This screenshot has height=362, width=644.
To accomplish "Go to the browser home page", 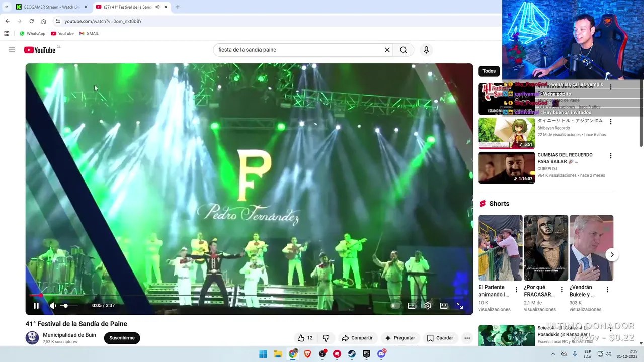I will (x=43, y=21).
